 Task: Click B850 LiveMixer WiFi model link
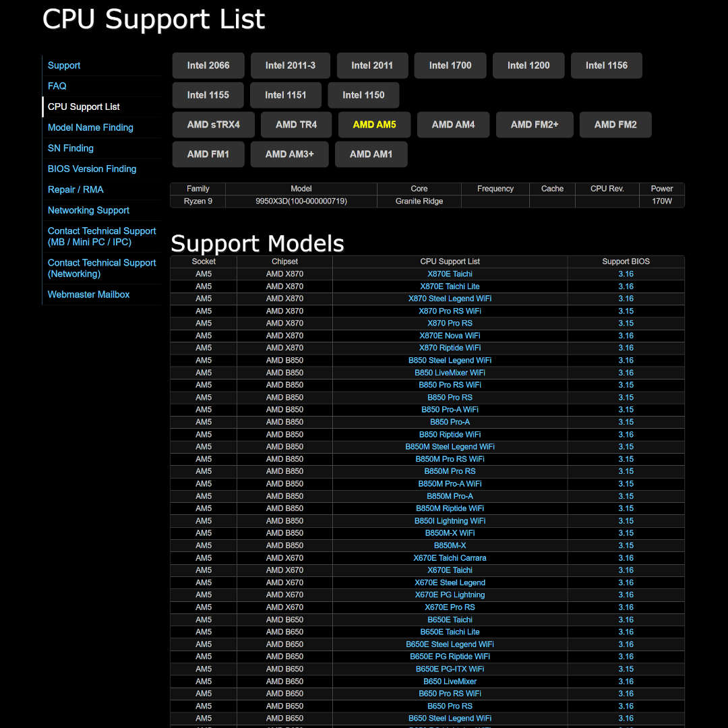pos(450,373)
